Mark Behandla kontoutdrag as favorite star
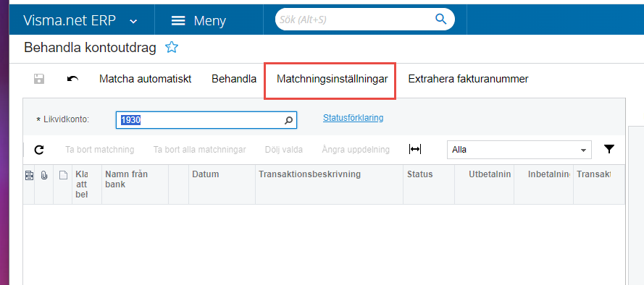Viewport: 644px width, 285px height. click(x=171, y=48)
